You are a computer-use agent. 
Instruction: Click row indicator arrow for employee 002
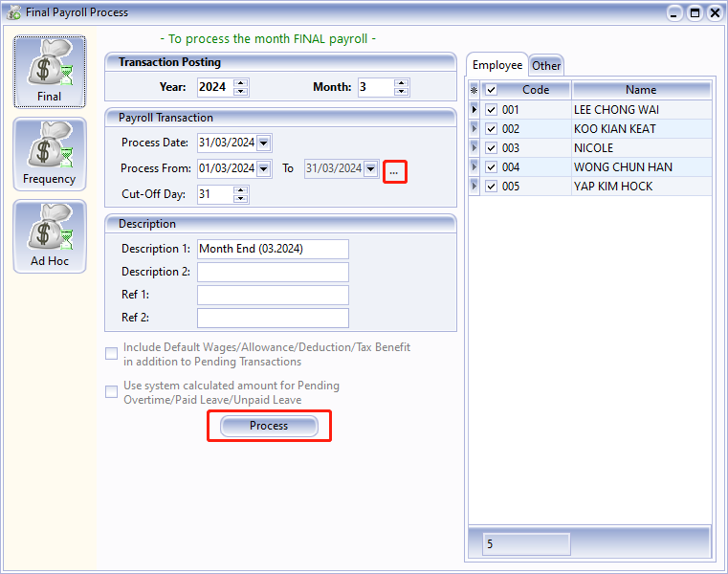474,128
